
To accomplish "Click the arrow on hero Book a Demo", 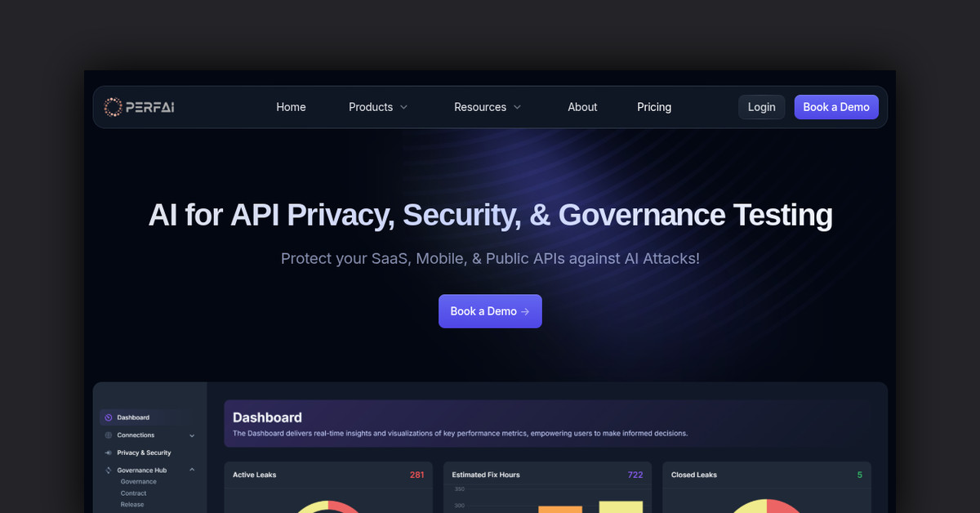I will point(525,311).
